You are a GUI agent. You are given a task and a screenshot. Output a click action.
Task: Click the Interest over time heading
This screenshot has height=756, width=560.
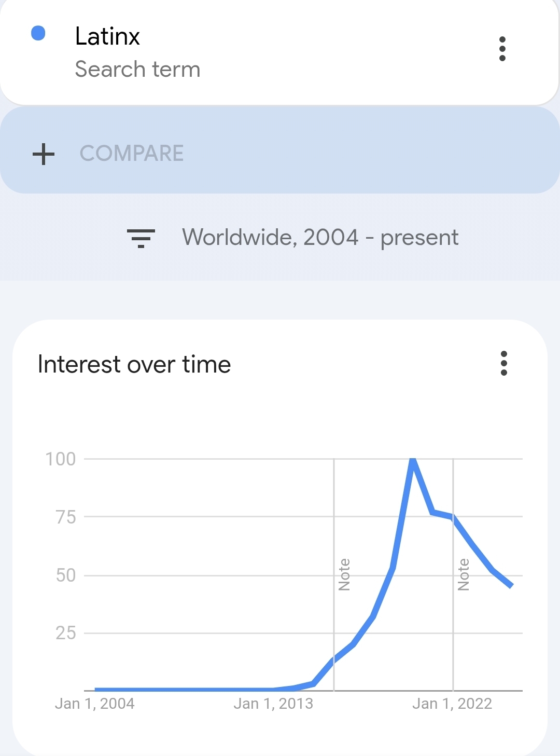[134, 364]
